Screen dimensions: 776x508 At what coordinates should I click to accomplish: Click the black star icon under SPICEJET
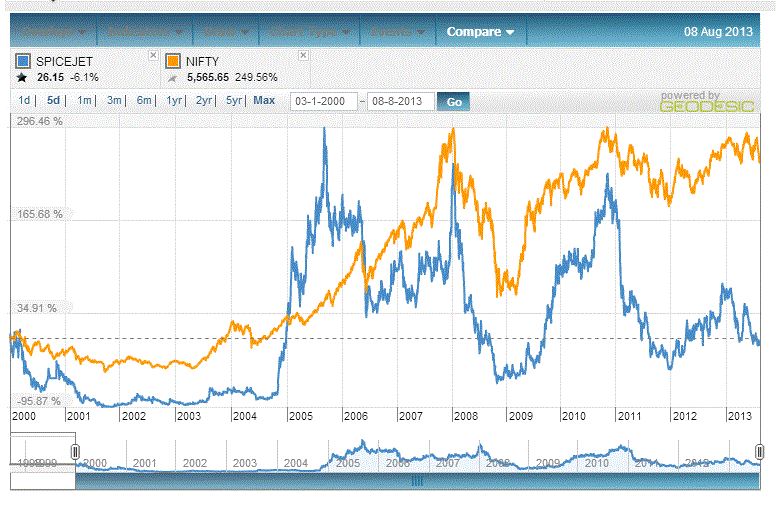point(22,78)
